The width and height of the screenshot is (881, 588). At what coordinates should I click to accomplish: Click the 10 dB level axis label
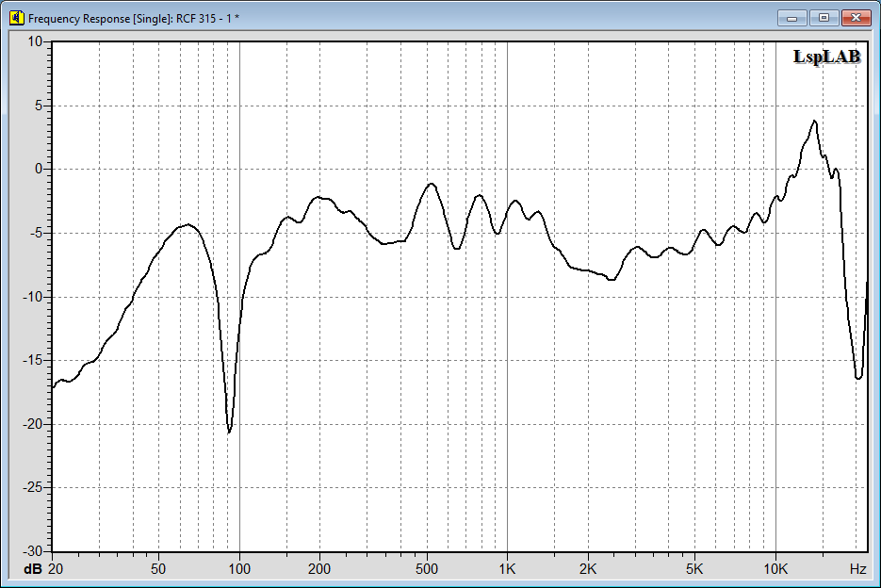[35, 41]
